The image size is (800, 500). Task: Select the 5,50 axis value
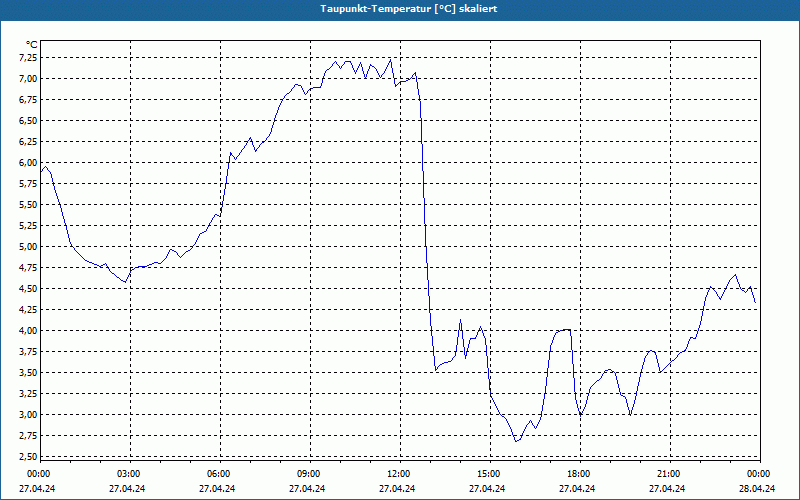(28, 205)
